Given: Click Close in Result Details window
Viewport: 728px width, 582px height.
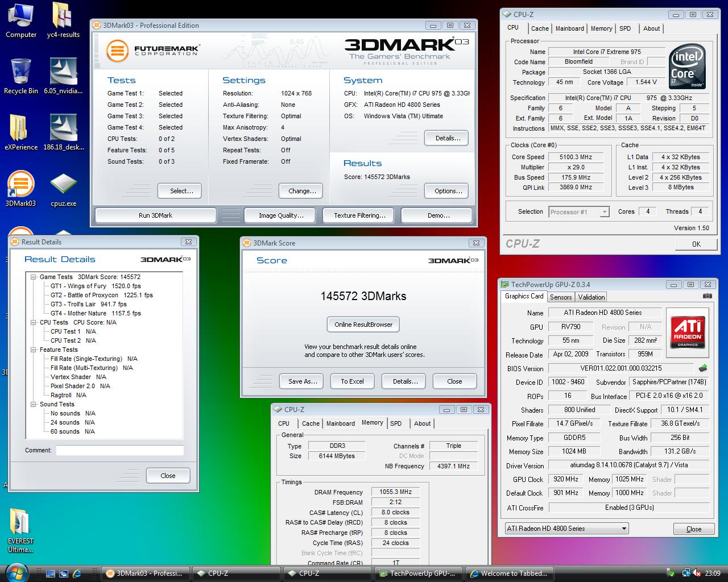Looking at the screenshot, I should (168, 476).
